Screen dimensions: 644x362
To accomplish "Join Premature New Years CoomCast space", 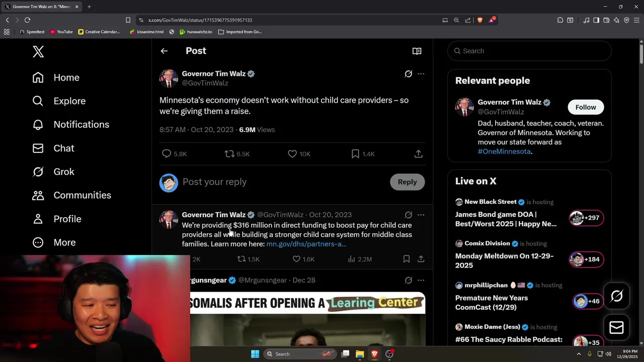I will pyautogui.click(x=529, y=297).
